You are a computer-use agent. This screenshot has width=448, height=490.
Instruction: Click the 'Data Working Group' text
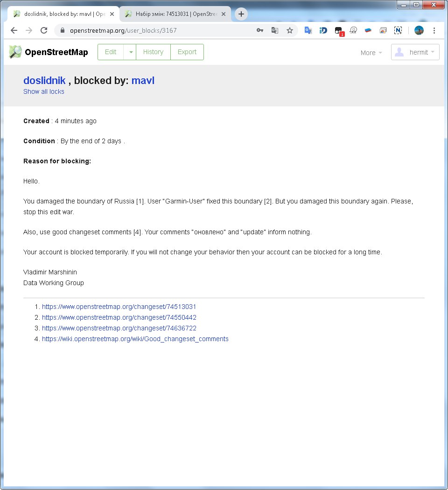point(54,283)
